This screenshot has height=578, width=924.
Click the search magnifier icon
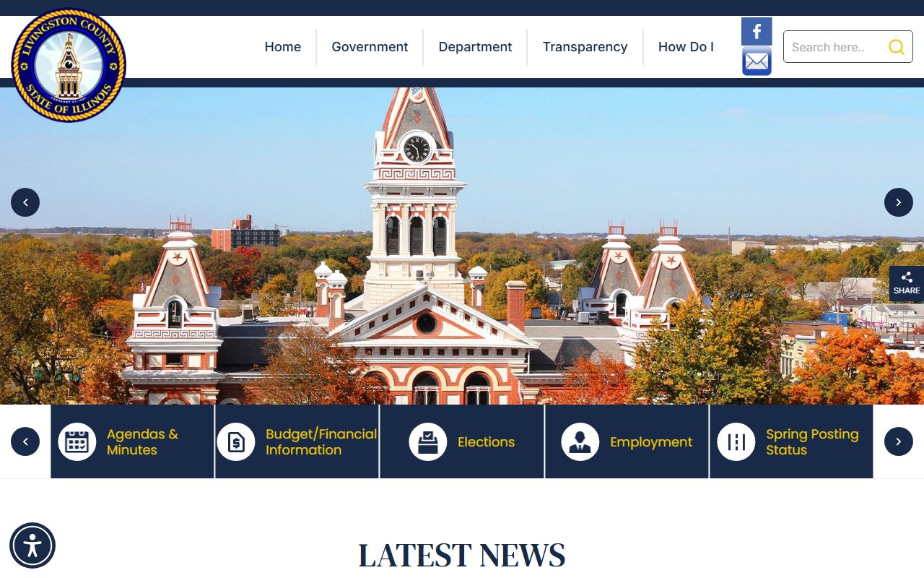(896, 47)
